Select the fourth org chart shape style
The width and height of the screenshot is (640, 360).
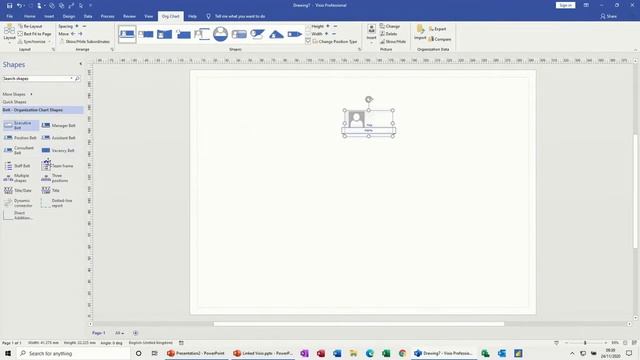coord(183,34)
